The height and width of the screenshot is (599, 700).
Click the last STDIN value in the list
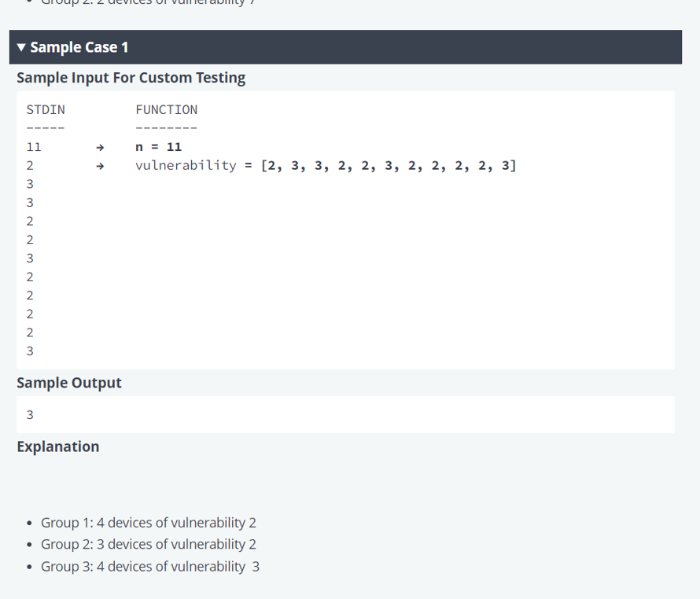tap(30, 351)
